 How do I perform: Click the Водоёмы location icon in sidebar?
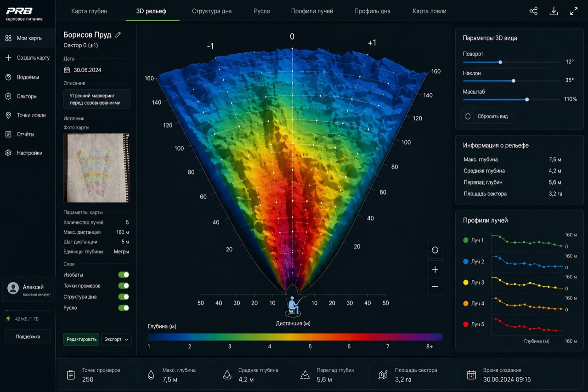pyautogui.click(x=8, y=77)
